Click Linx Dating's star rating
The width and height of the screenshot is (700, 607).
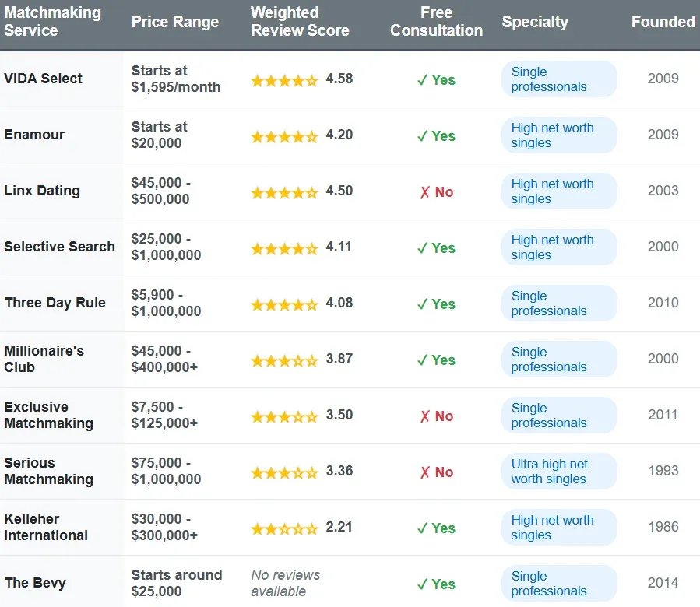pyautogui.click(x=284, y=191)
